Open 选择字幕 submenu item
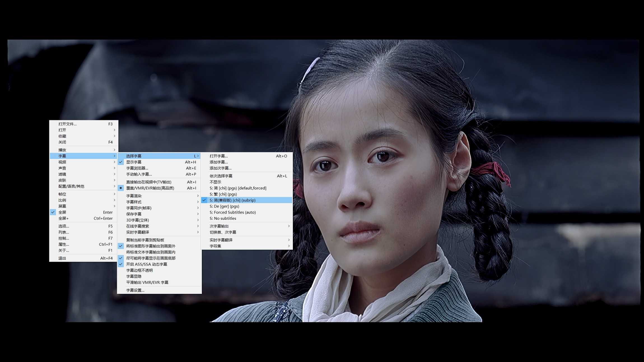Viewport: 644px width, 362px height. click(x=159, y=156)
